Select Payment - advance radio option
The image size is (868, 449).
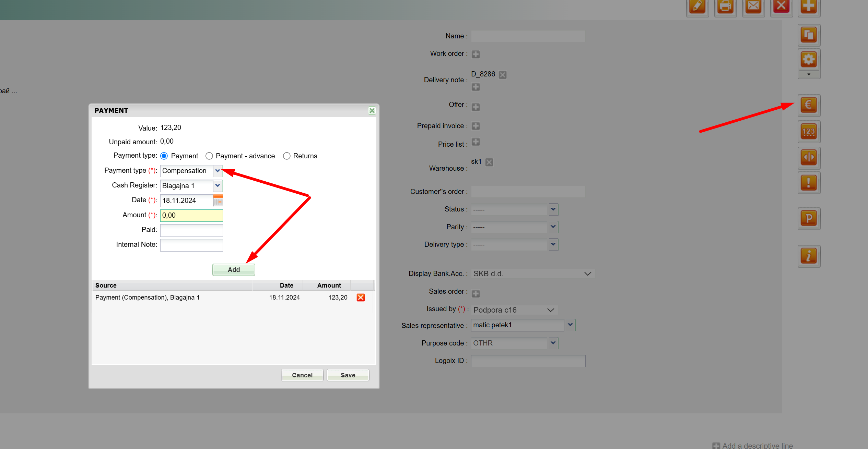(209, 156)
